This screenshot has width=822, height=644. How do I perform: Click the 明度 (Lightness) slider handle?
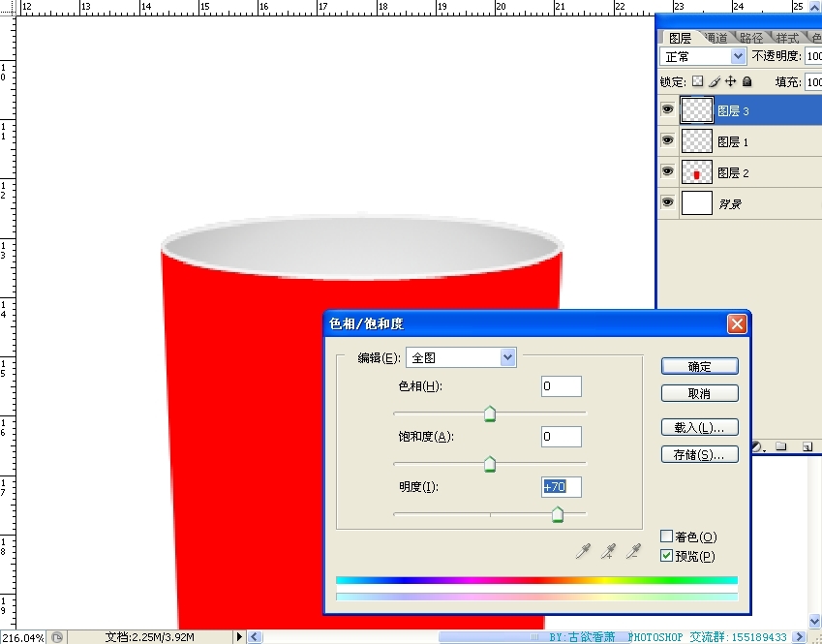click(558, 515)
